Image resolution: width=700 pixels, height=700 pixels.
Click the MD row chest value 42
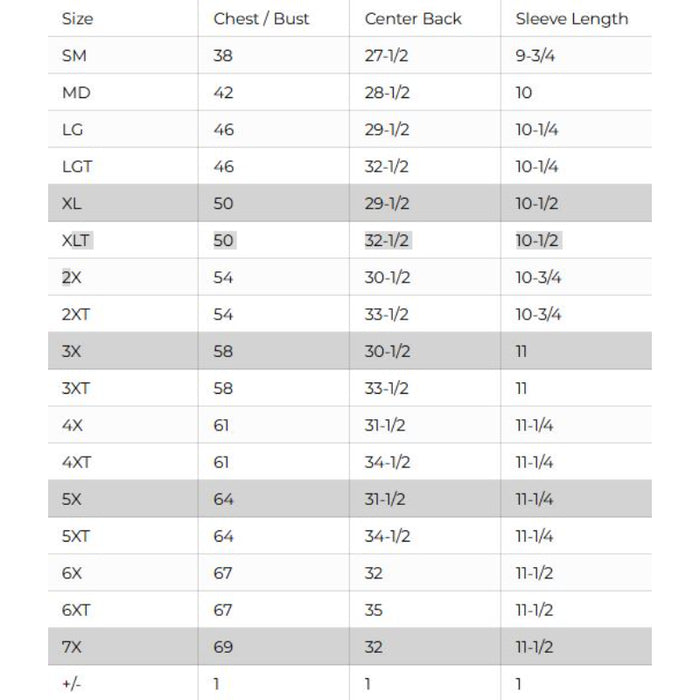pos(223,93)
